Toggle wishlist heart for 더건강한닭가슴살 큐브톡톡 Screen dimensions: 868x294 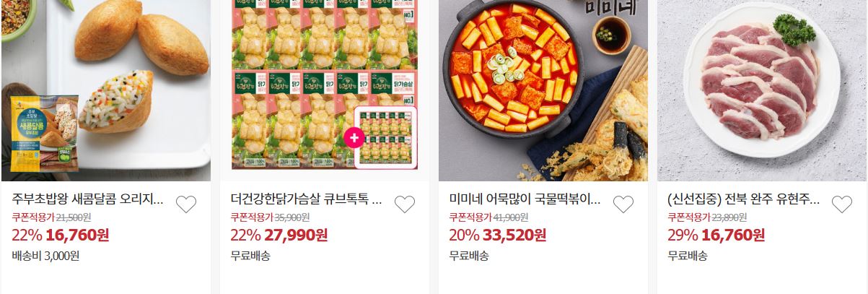[404, 204]
